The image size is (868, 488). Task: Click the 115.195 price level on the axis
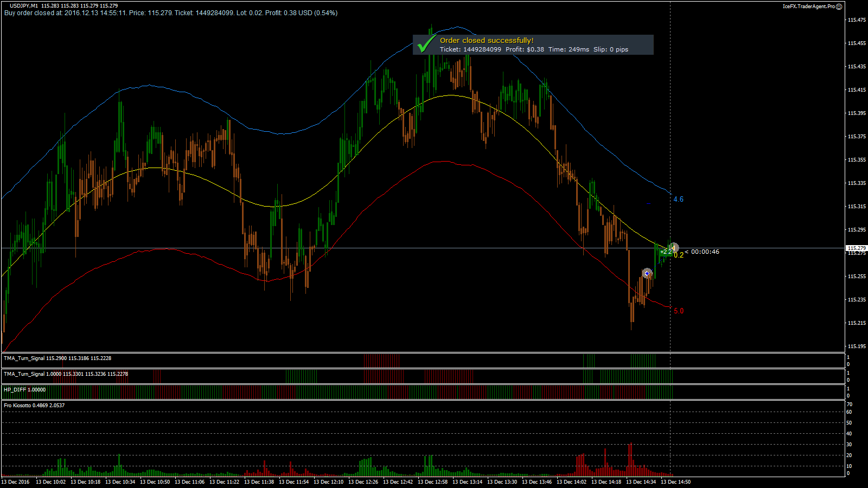tap(857, 346)
